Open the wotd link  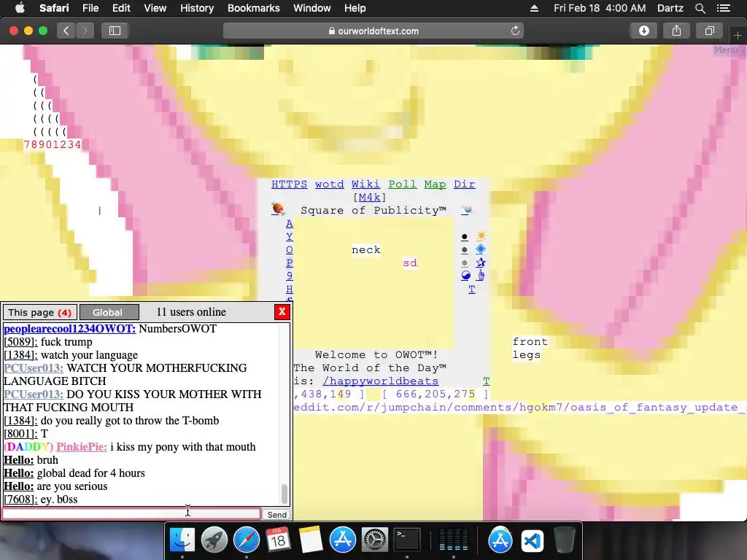(x=329, y=184)
